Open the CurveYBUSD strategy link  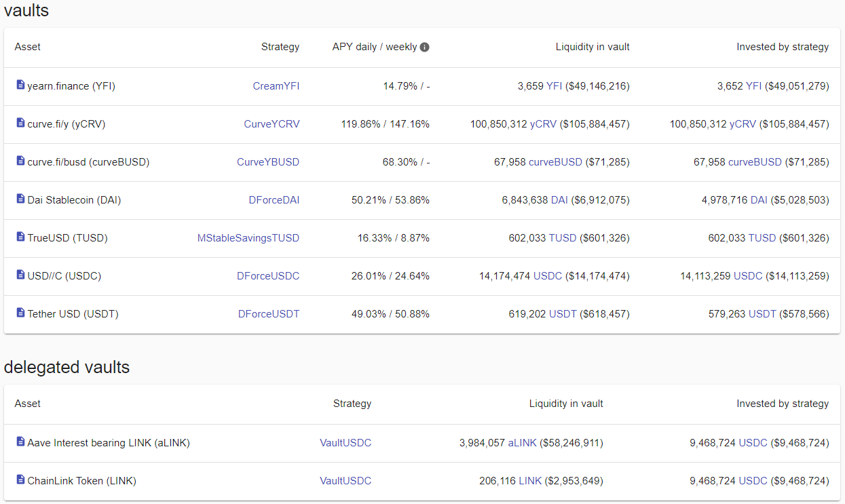click(268, 162)
